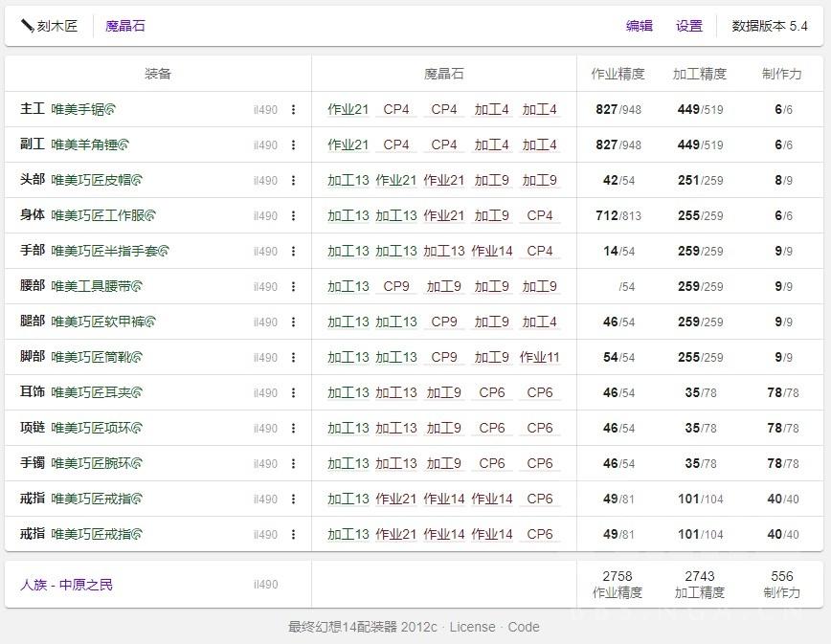
Task: Click first 作业21 materia on 主工 row
Action: [x=348, y=109]
